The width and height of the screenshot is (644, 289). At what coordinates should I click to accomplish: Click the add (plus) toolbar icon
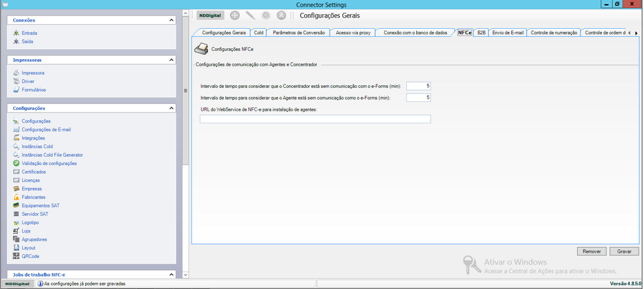[x=235, y=15]
